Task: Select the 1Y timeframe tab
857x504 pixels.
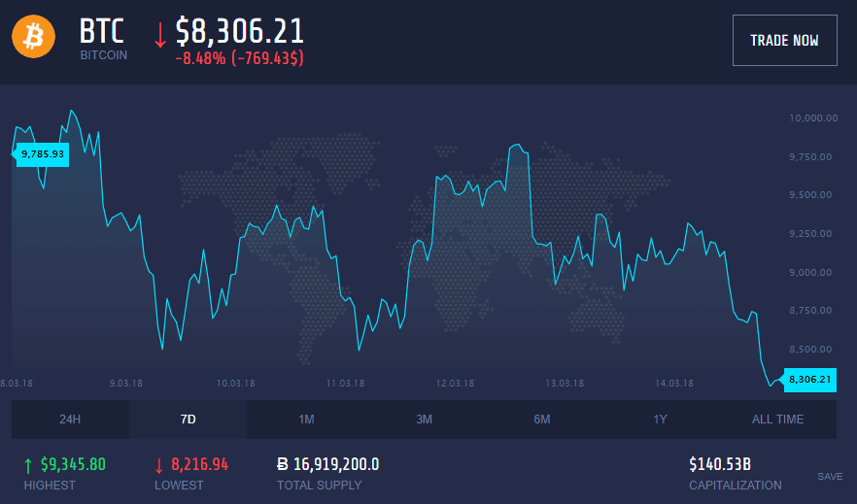Action: click(x=660, y=419)
